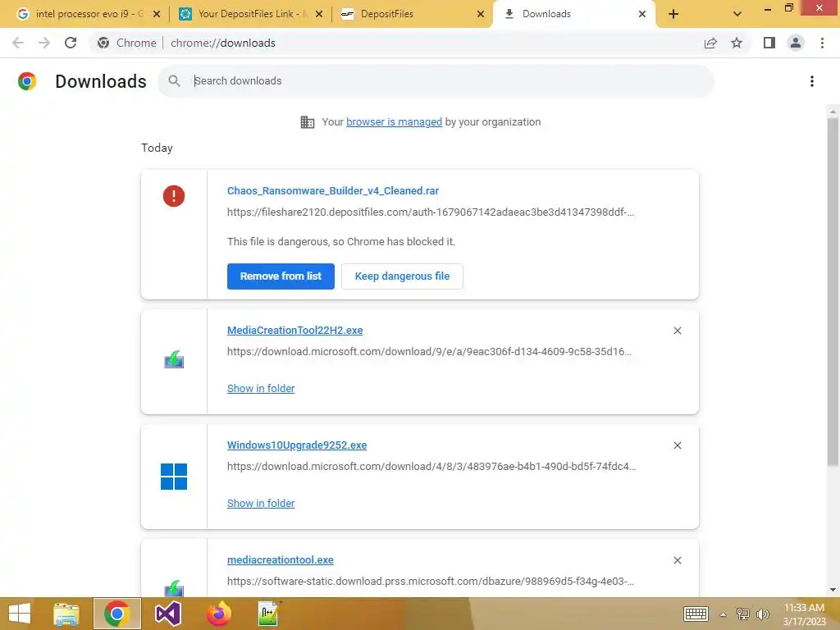Image resolution: width=840 pixels, height=630 pixels.
Task: Open the Downloads page more-actions menu
Action: pyautogui.click(x=812, y=81)
